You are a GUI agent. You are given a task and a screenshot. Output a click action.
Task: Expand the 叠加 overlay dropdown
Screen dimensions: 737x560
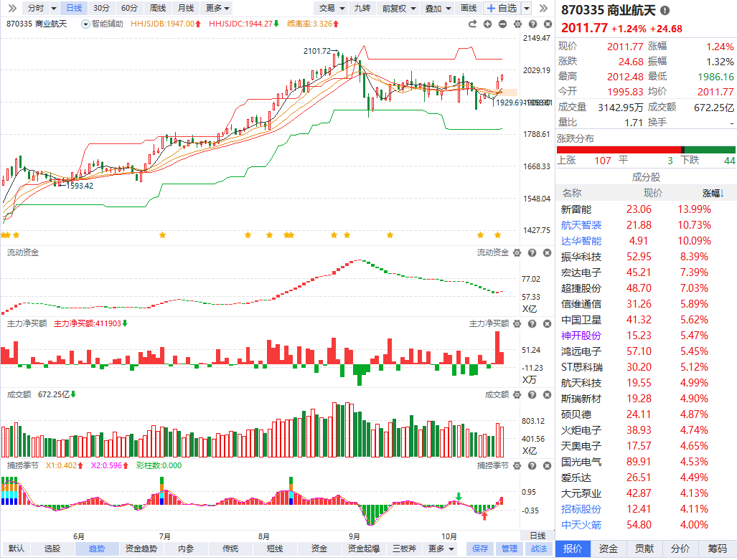(437, 8)
